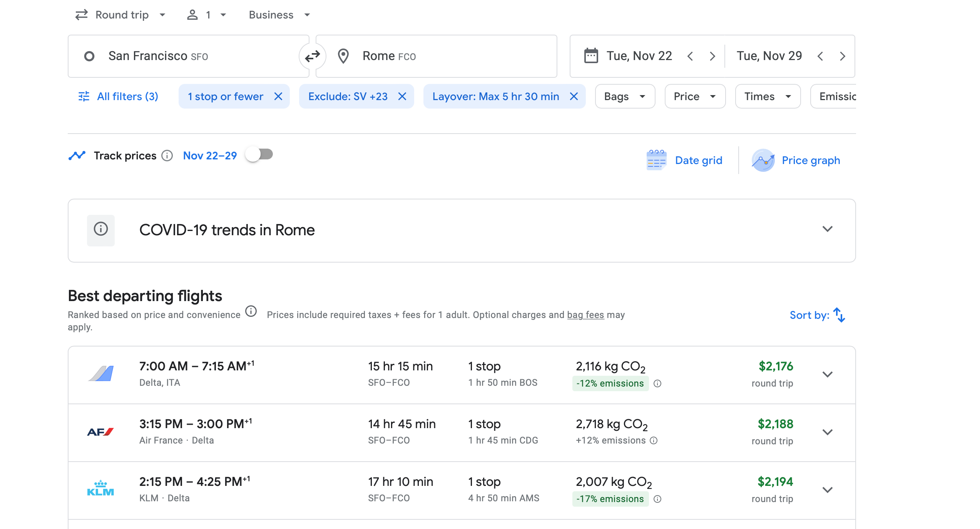This screenshot has height=529, width=980.
Task: Click the bag fees link
Action: (x=585, y=315)
